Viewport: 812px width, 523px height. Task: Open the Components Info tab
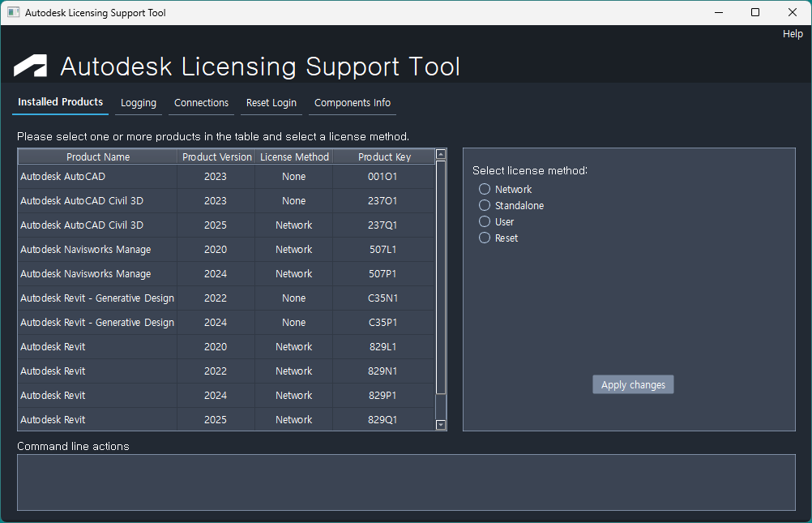coord(353,103)
